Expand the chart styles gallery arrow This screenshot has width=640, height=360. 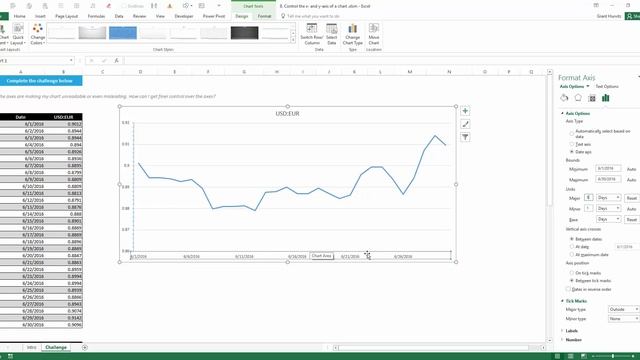tap(293, 40)
